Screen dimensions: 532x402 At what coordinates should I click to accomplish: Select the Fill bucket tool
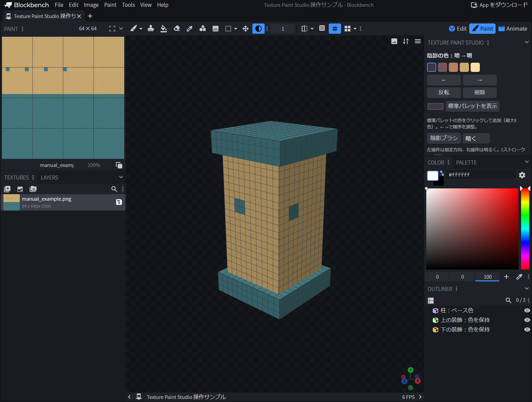pos(164,29)
